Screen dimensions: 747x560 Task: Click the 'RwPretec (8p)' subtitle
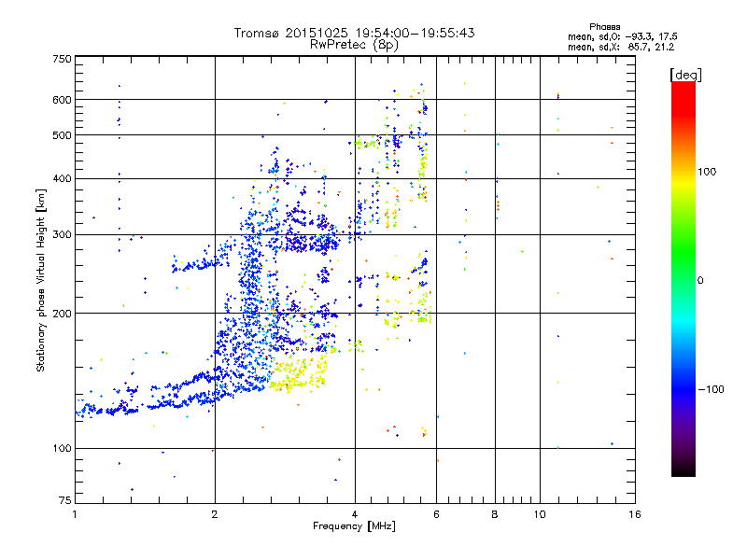pyautogui.click(x=354, y=45)
